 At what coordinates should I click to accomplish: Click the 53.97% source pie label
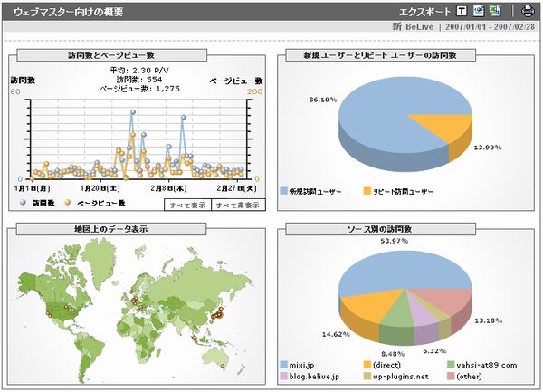tap(394, 240)
